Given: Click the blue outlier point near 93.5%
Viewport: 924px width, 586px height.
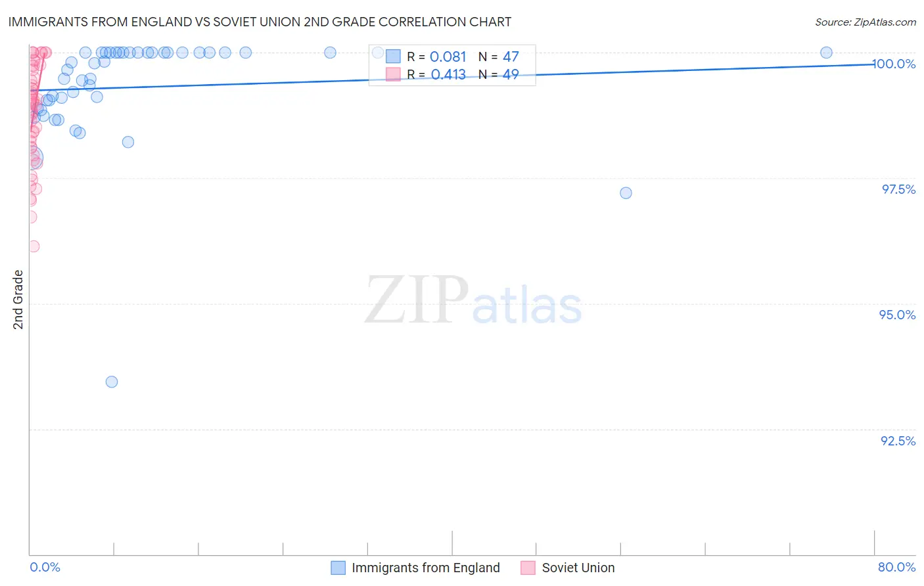Looking at the screenshot, I should tap(112, 382).
